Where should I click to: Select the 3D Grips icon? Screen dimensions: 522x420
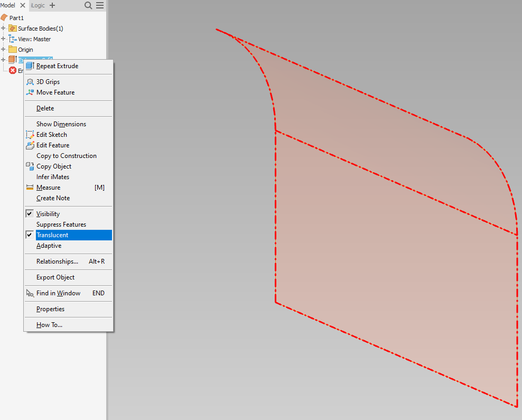[30, 82]
